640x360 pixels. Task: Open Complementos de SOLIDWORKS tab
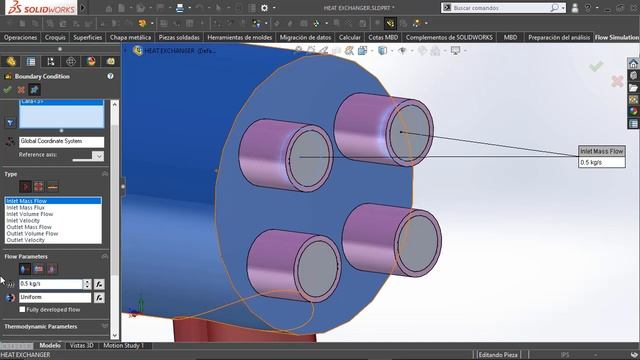click(449, 38)
